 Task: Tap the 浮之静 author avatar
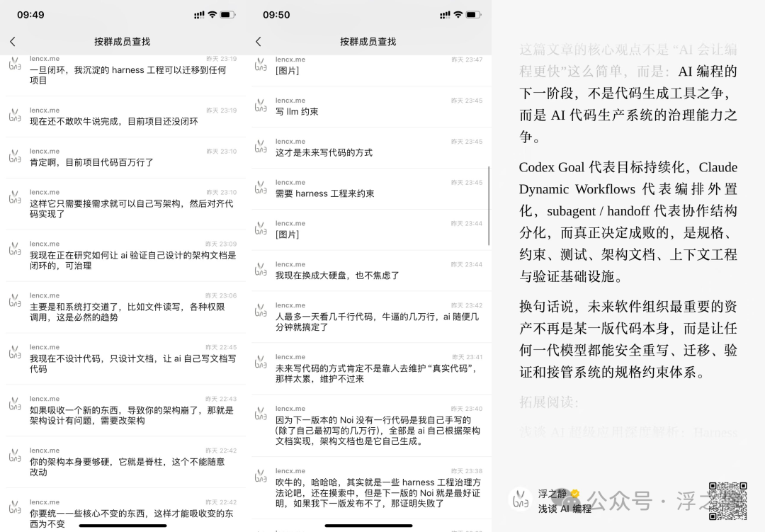tap(521, 500)
